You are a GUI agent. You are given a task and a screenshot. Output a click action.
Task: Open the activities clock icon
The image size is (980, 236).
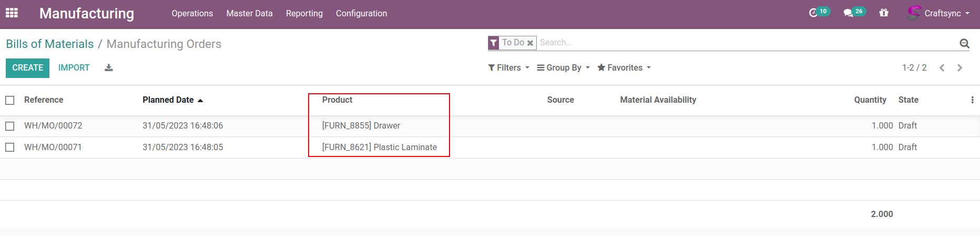point(813,13)
